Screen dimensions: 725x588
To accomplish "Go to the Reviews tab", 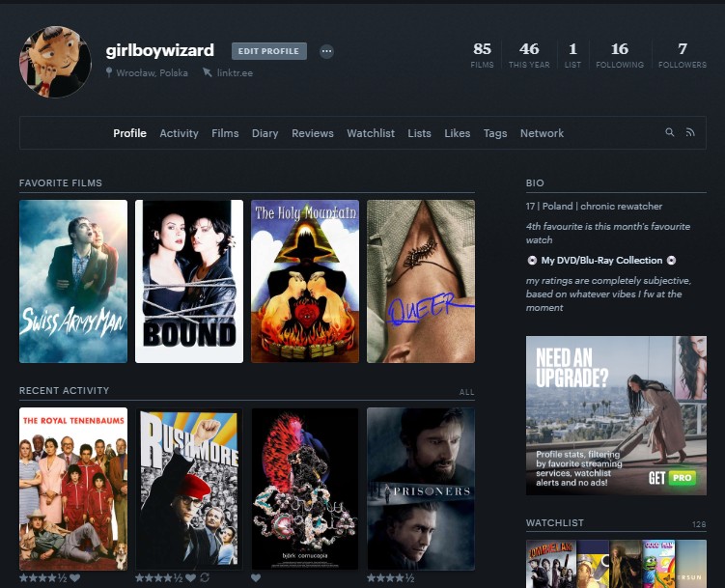I will coord(313,133).
